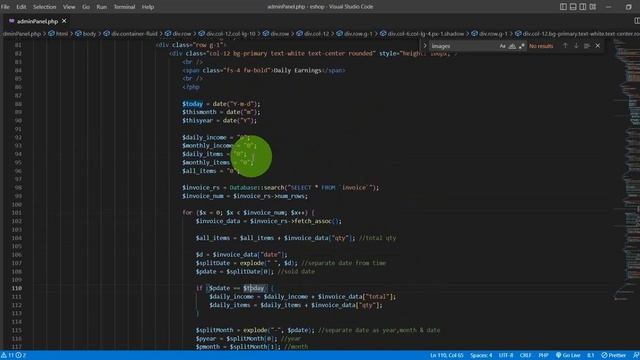Image resolution: width=640 pixels, height=360 pixels.
Task: Click the Prettier status item
Action: point(613,356)
